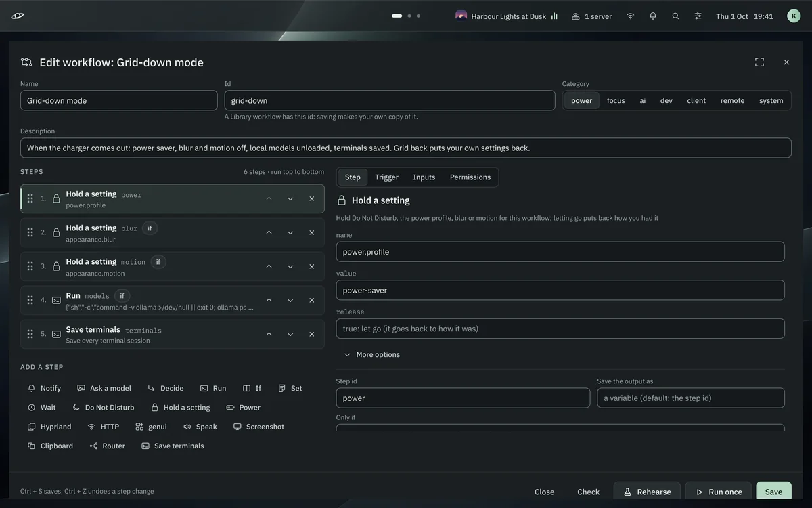Move the Run models step up

[x=269, y=300]
